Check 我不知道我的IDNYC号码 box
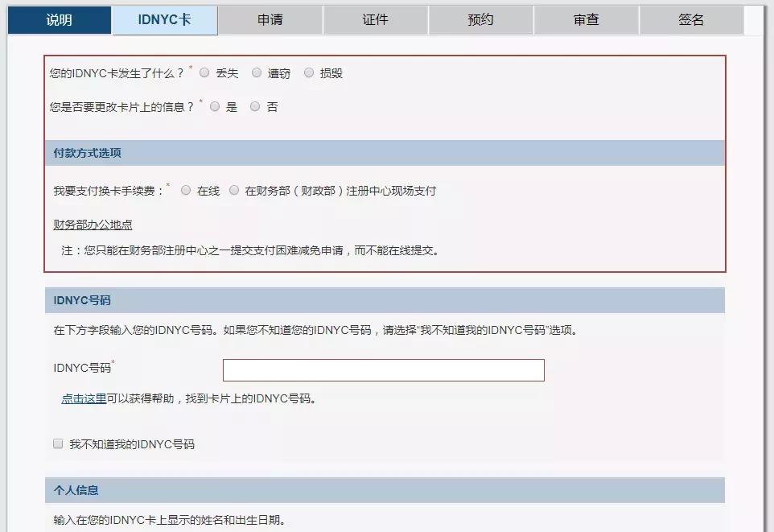This screenshot has width=774, height=532. pos(57,442)
